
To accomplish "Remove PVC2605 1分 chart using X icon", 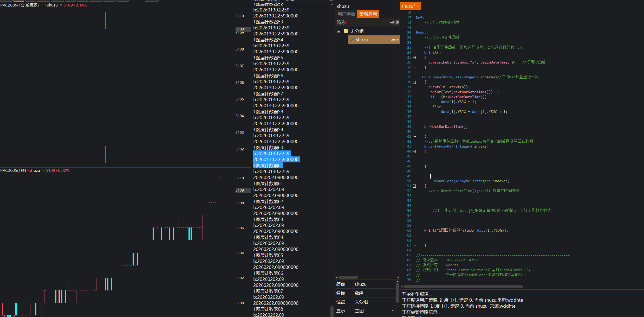I will [x=42, y=5].
